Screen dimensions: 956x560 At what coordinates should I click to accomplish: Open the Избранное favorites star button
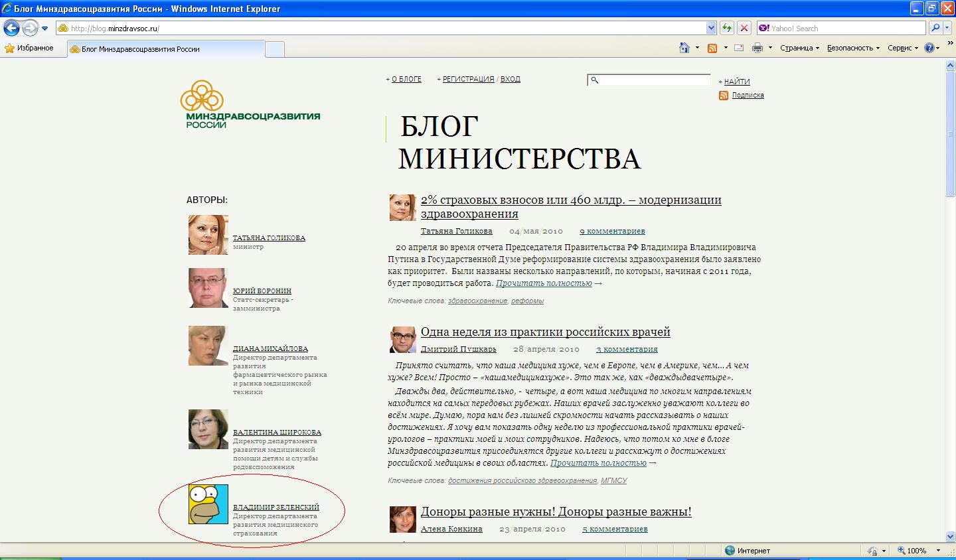(29, 48)
